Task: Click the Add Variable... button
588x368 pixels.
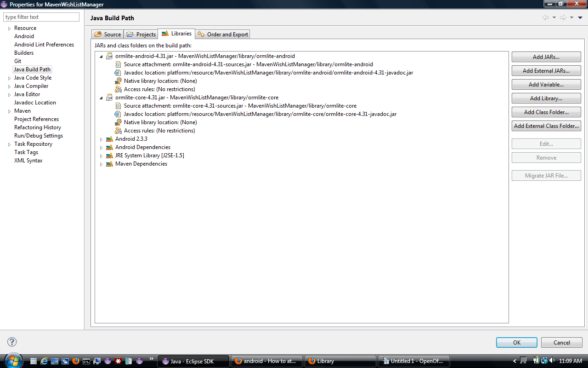Action: (546, 85)
